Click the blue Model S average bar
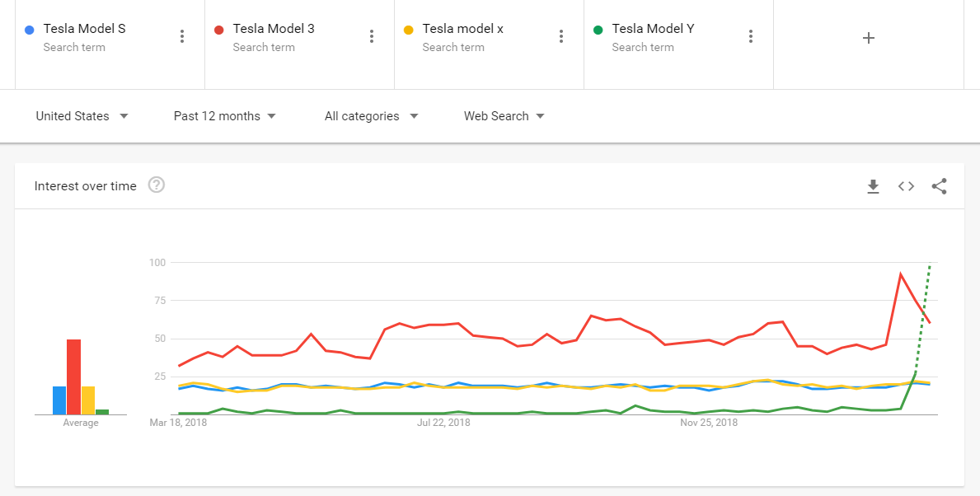Image resolution: width=980 pixels, height=496 pixels. point(59,400)
